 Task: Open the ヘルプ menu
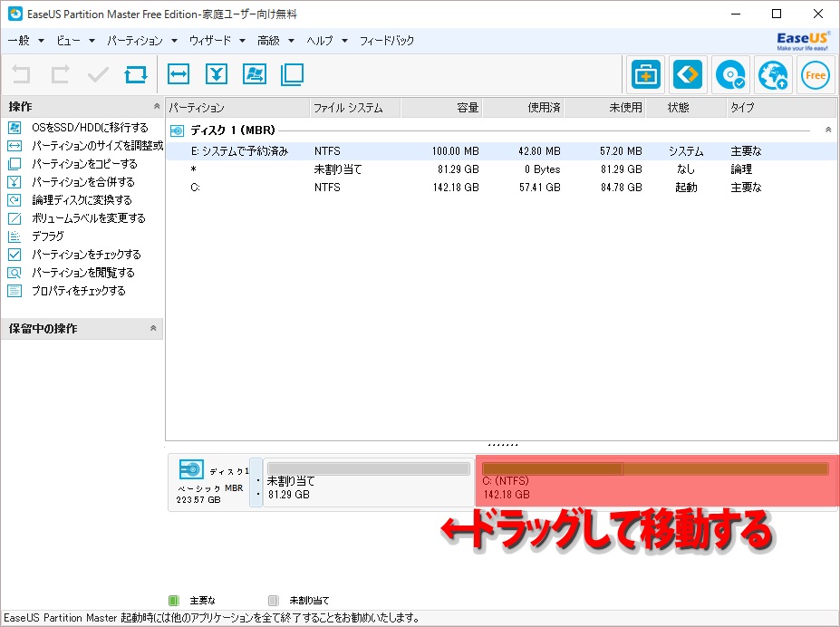(x=320, y=41)
